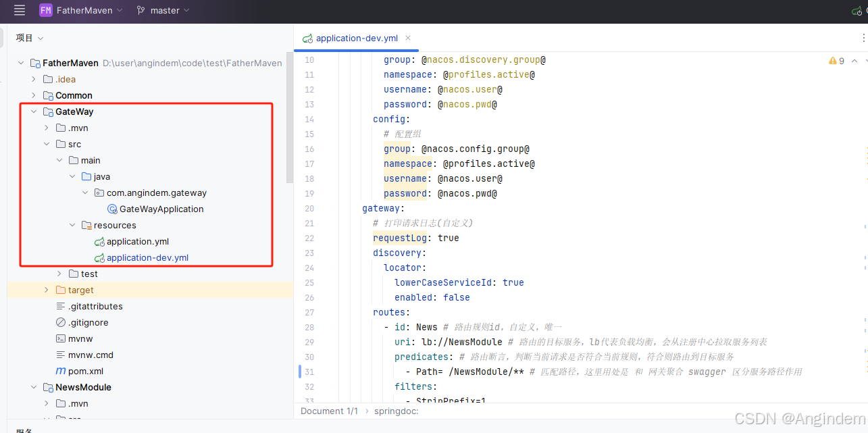Image resolution: width=868 pixels, height=433 pixels.
Task: Click the application.yml Spring config icon
Action: pyautogui.click(x=99, y=241)
